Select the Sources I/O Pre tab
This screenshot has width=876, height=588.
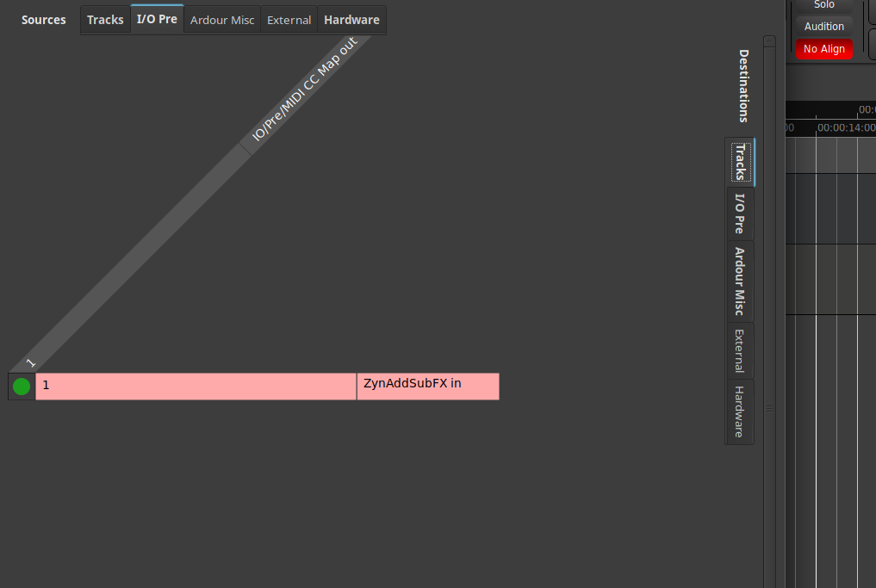pyautogui.click(x=157, y=19)
